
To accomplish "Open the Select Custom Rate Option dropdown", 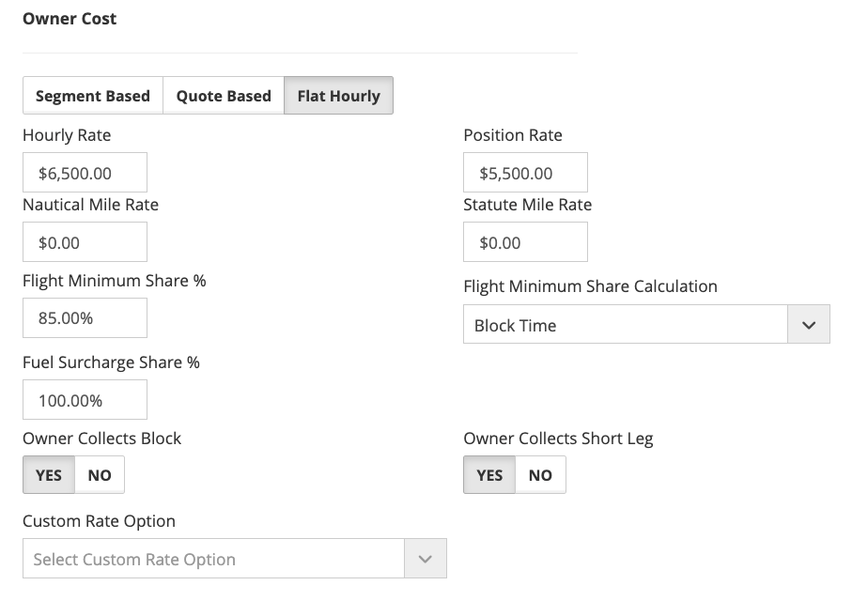I will (214, 560).
